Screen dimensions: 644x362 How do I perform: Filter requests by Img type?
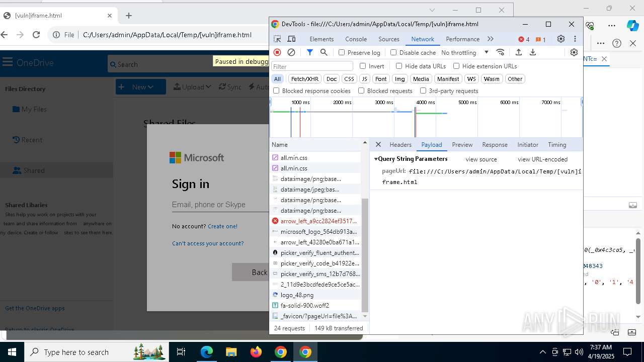tap(399, 79)
